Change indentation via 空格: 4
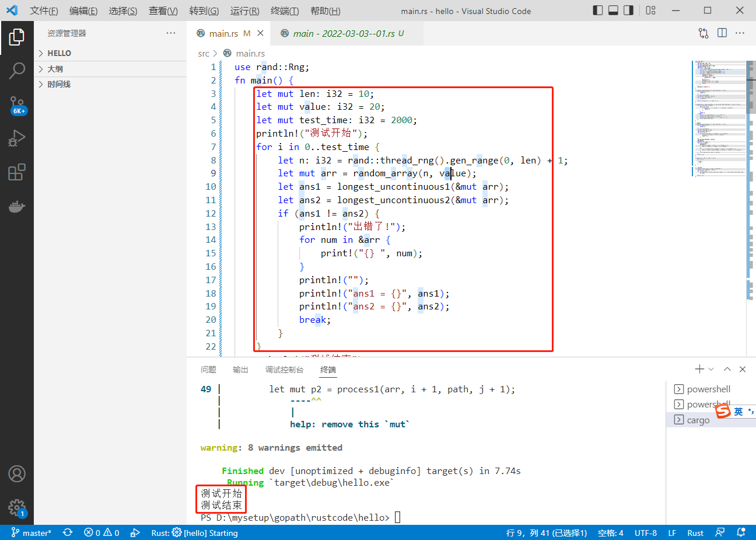 [x=610, y=533]
